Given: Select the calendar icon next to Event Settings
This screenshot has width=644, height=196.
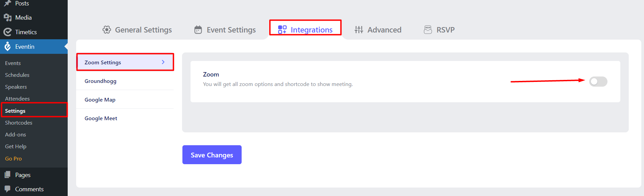Looking at the screenshot, I should (x=198, y=30).
